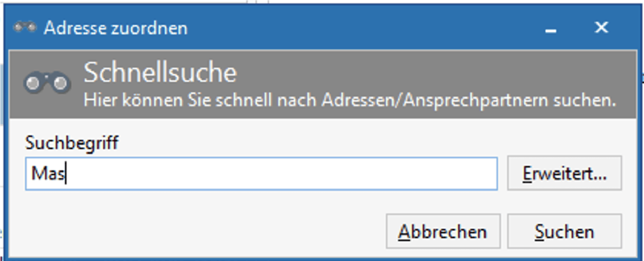This screenshot has height=261, width=644.
Task: Close the Schnellsuche dialog window
Action: pos(602,27)
